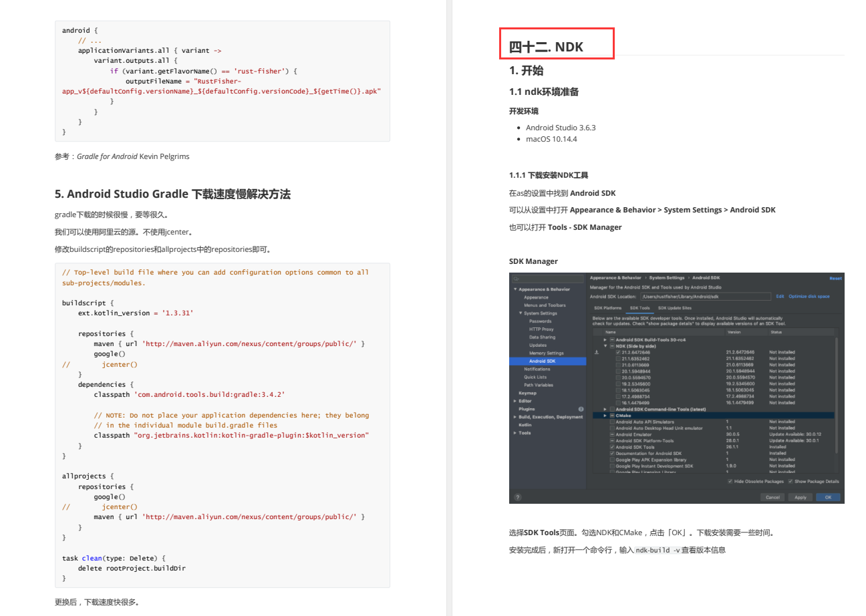Image resolution: width=866 pixels, height=616 pixels.
Task: Expand the CMake package row
Action: click(605, 416)
